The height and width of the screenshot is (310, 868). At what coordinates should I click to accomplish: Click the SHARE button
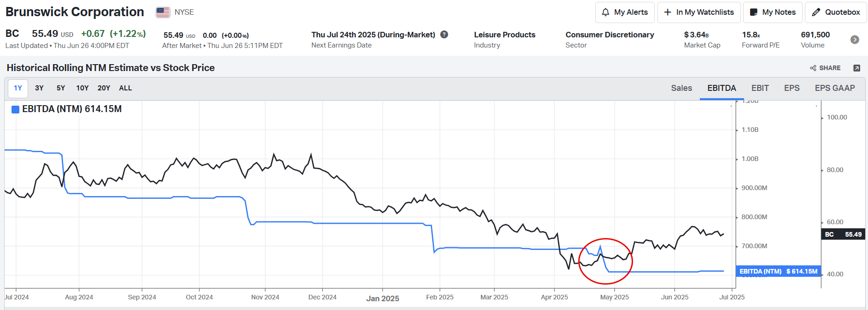(825, 68)
